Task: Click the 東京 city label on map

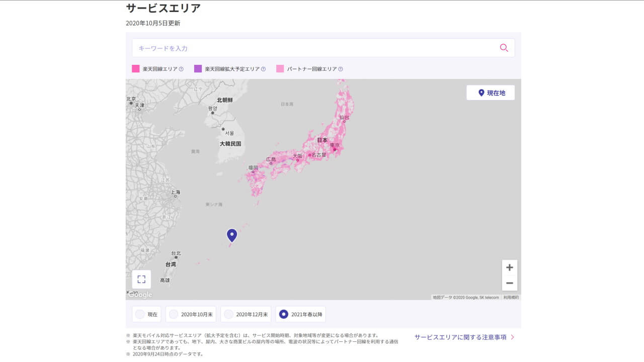Action: coord(335,145)
